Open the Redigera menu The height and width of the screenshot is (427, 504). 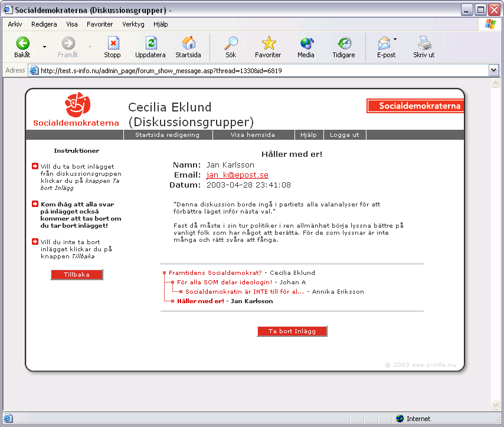click(x=44, y=24)
